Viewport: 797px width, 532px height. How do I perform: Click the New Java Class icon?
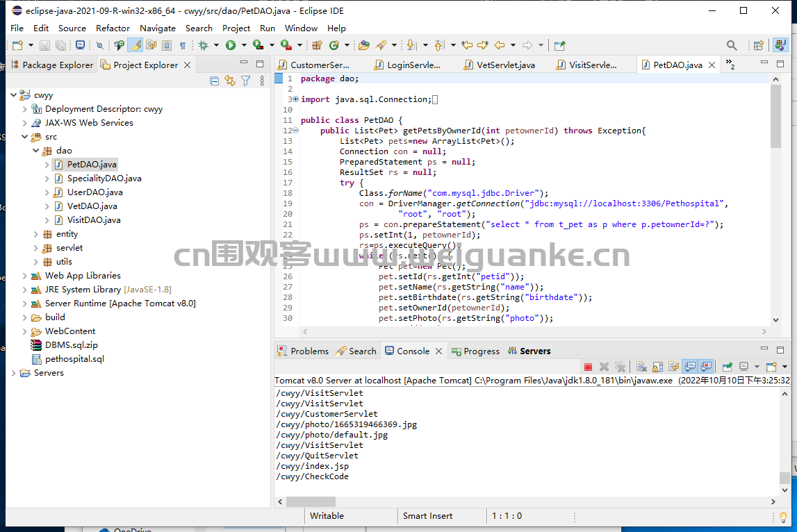point(334,45)
